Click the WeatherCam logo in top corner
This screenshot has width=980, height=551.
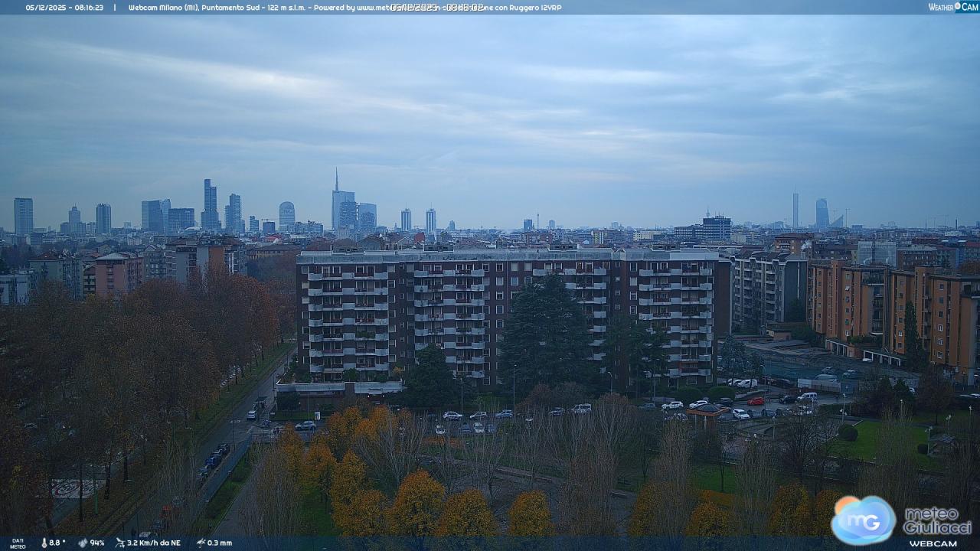click(952, 7)
